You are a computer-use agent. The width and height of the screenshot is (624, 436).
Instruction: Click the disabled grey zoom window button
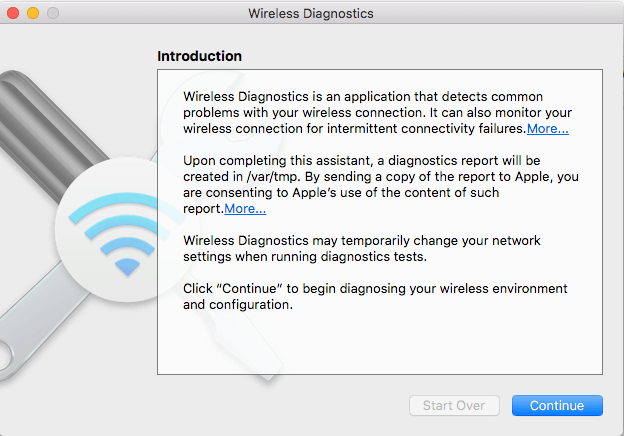(53, 13)
